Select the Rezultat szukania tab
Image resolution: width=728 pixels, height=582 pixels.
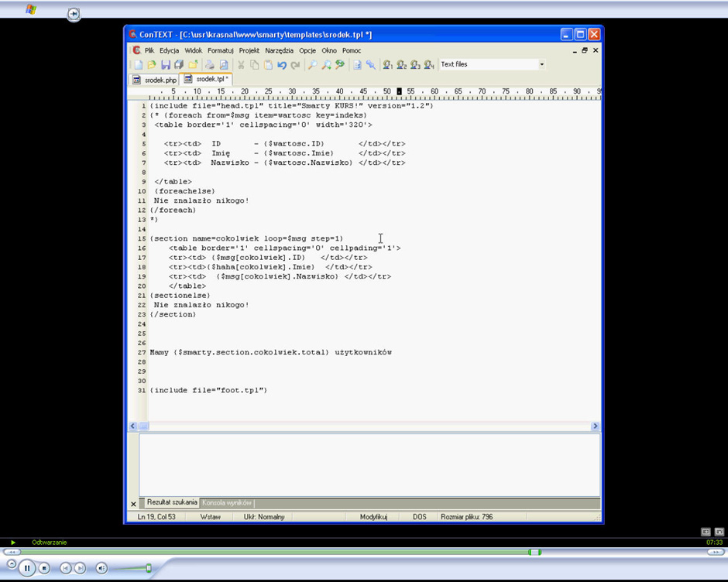171,503
